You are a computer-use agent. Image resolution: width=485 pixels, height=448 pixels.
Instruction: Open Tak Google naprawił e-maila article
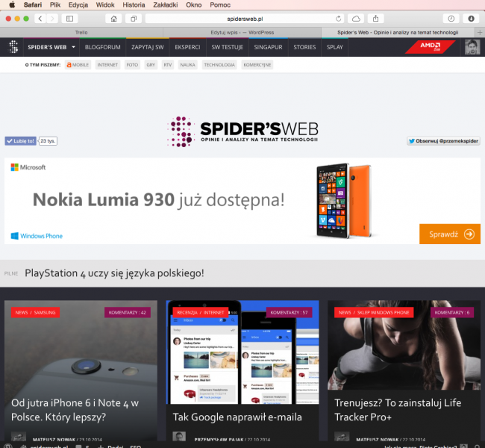click(237, 417)
